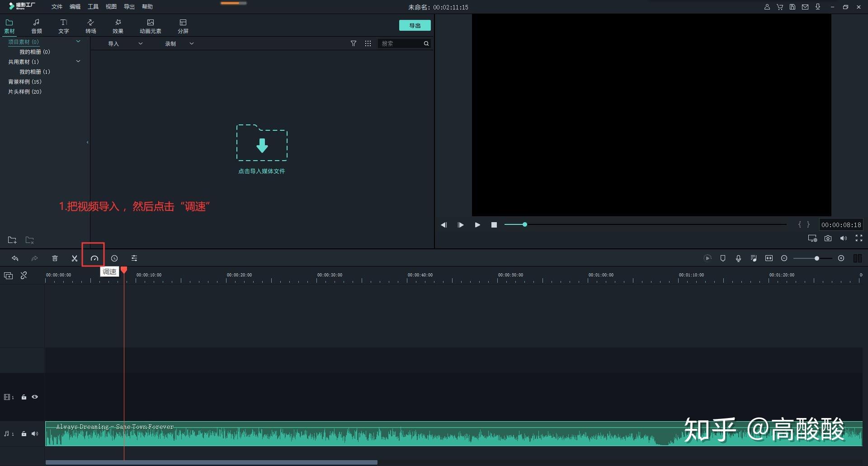This screenshot has width=868, height=466.
Task: Click the preview render icon in toolbar
Action: pos(708,258)
